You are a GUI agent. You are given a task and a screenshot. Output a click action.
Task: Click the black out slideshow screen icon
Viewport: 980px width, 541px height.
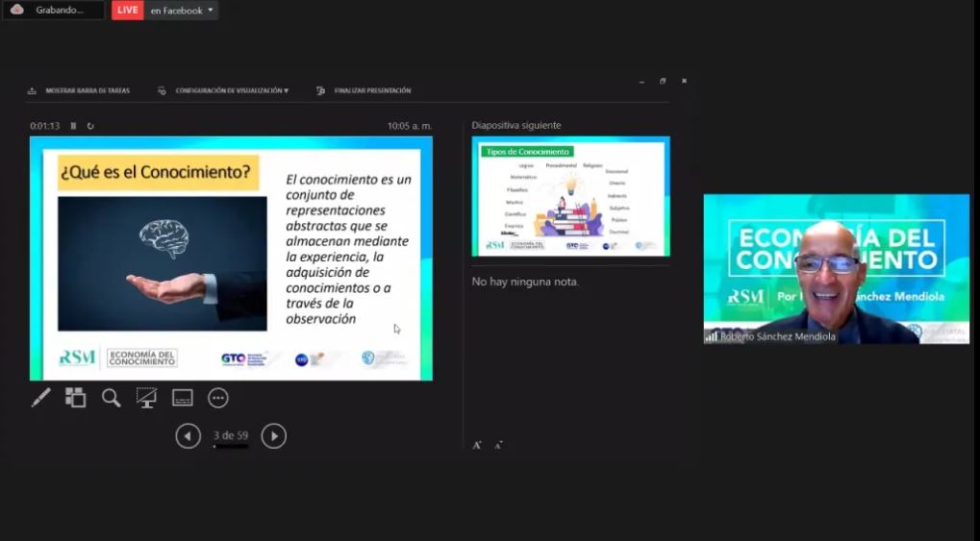(146, 397)
